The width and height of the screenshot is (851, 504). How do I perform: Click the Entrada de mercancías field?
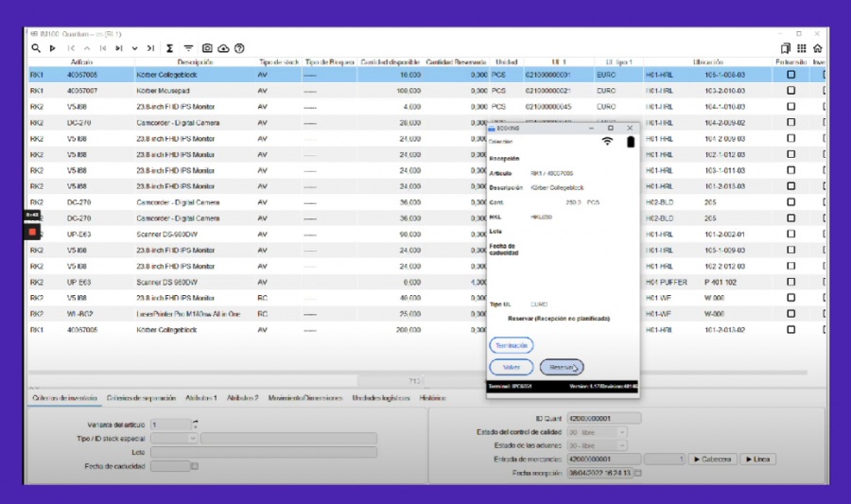click(x=604, y=459)
